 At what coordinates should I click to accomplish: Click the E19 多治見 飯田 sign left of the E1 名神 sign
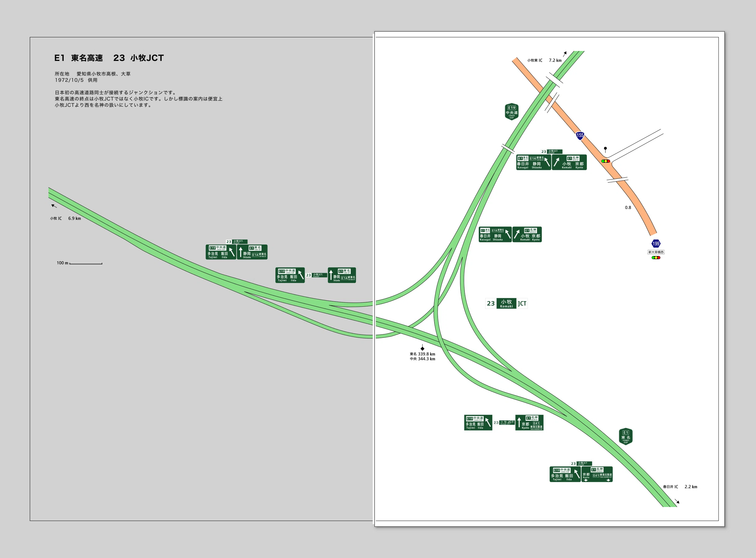click(478, 423)
